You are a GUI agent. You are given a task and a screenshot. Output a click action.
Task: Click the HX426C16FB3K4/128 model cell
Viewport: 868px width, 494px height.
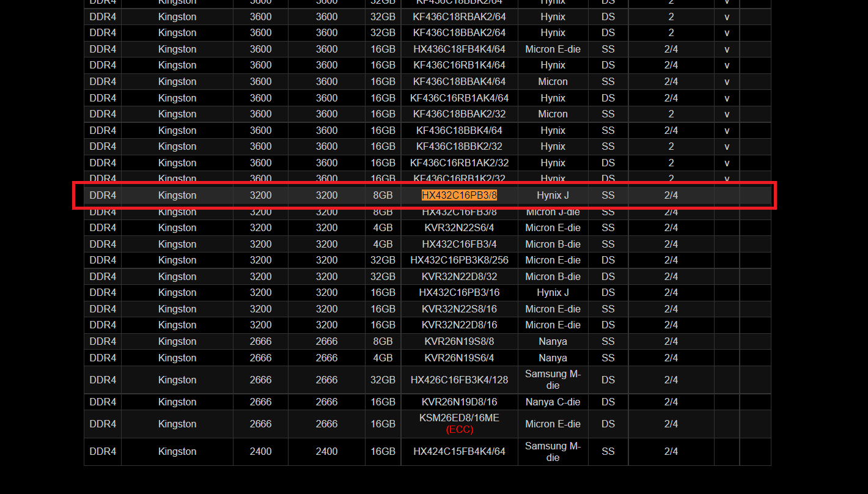459,380
